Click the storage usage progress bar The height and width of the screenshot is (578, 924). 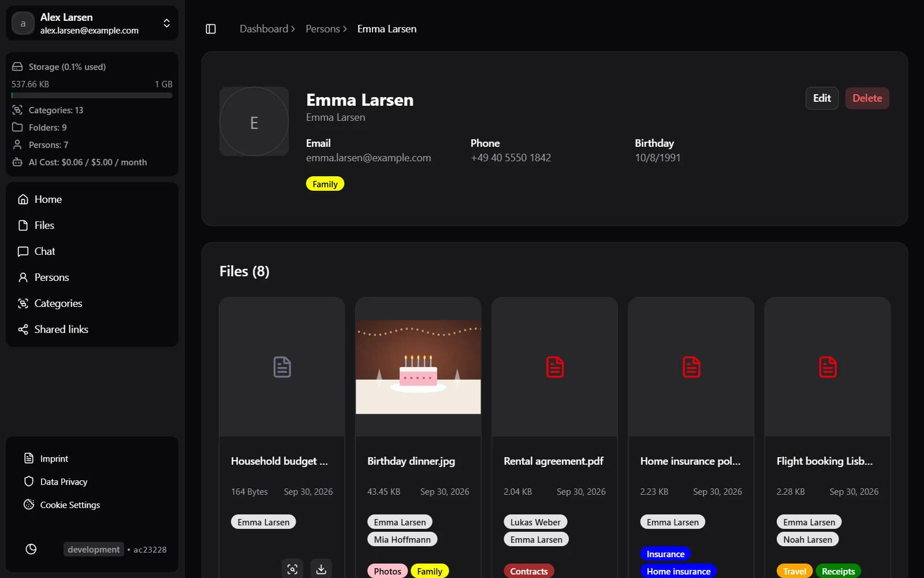click(92, 95)
